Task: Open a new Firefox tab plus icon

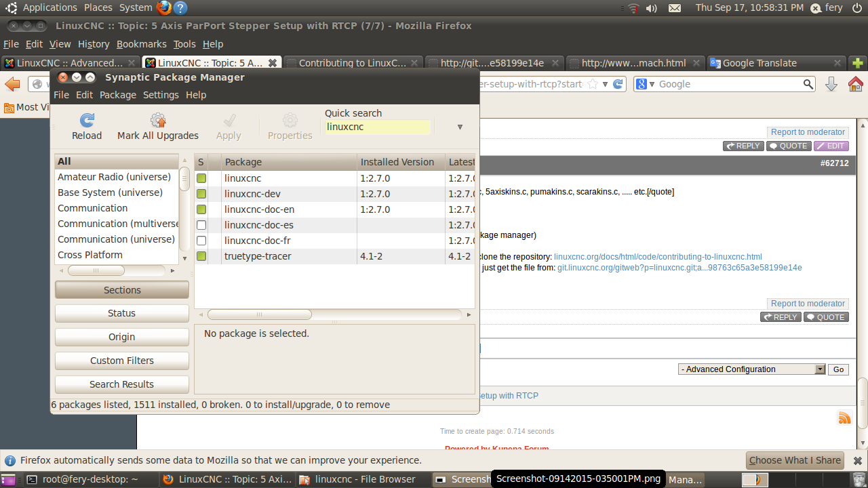Action: click(858, 63)
